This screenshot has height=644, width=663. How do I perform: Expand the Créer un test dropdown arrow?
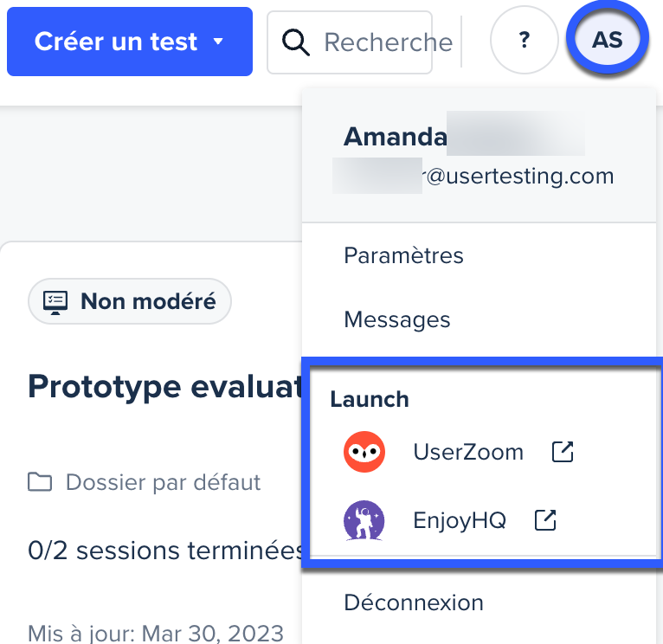point(218,41)
